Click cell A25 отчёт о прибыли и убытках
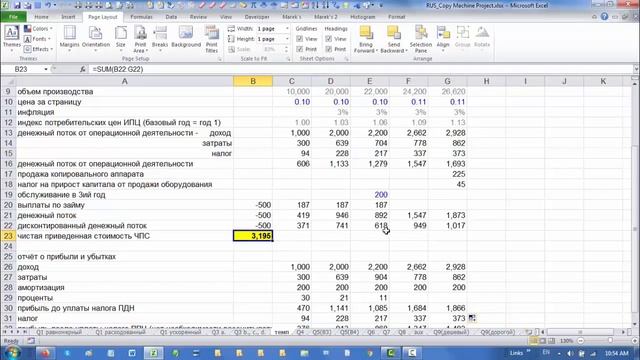 pos(124,257)
